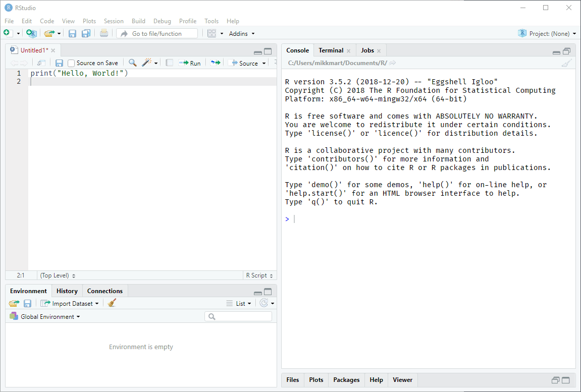581x392 pixels.
Task: Click the Run button to execute code
Action: click(190, 63)
